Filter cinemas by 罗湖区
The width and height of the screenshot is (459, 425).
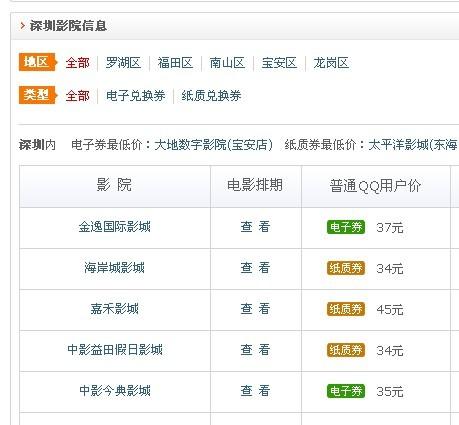(123, 63)
